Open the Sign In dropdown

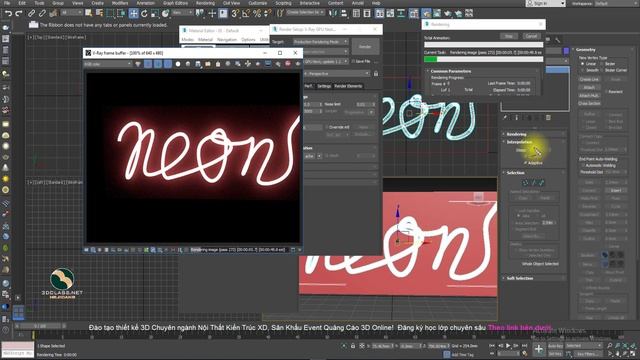(x=545, y=3)
